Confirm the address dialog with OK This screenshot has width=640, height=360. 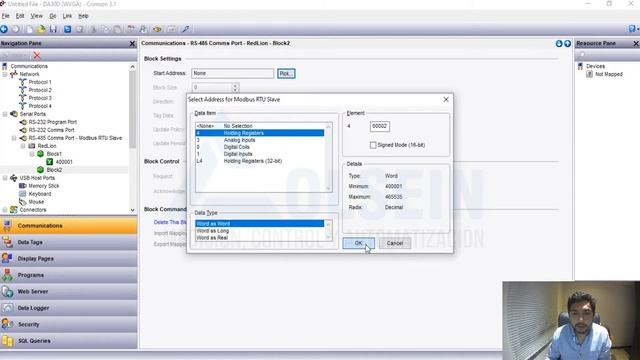(358, 243)
